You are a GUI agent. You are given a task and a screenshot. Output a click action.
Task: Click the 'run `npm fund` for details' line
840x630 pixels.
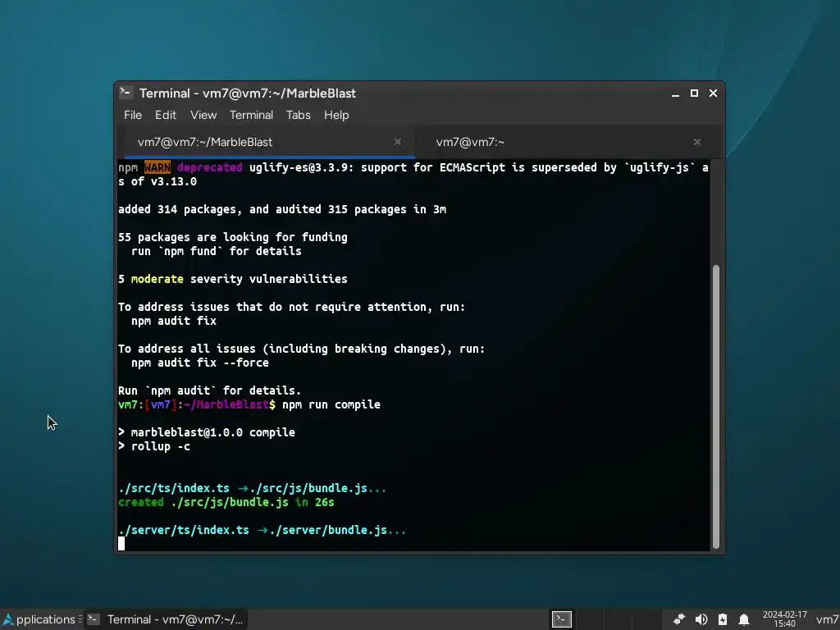point(216,251)
